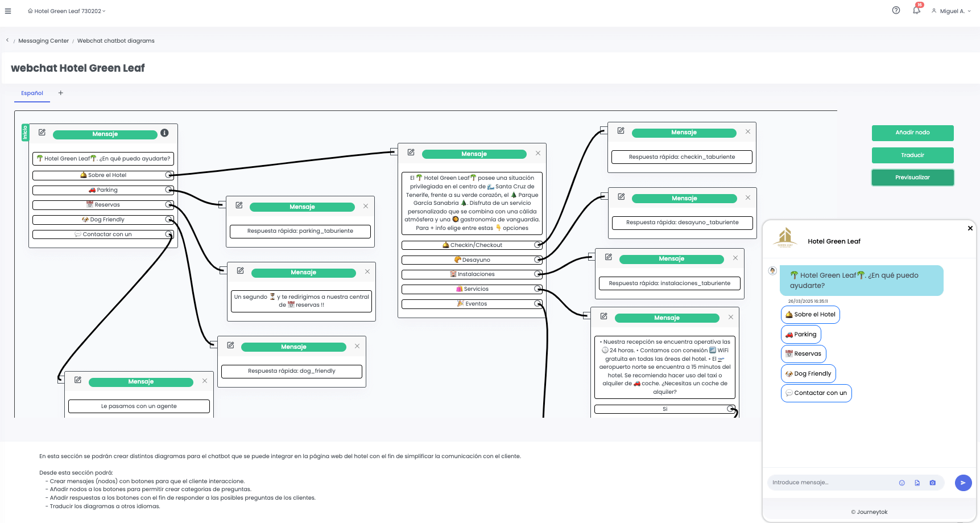Click the camera icon in chat

pyautogui.click(x=932, y=483)
